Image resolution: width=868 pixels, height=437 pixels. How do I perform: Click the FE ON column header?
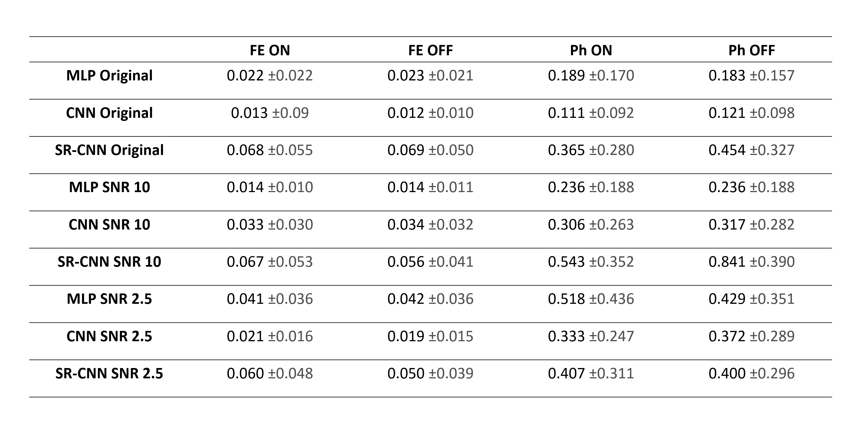point(270,50)
